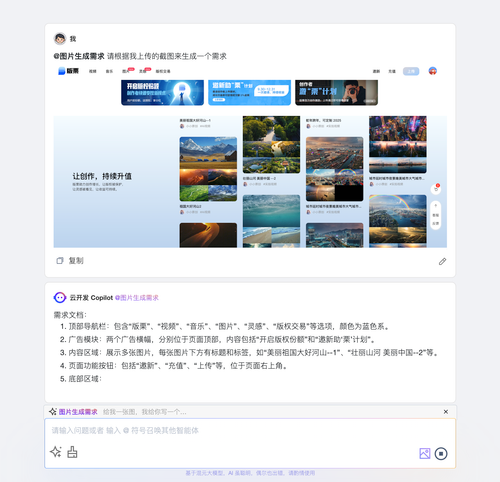Click my user avatar next to 我
500x482 pixels.
[60, 39]
